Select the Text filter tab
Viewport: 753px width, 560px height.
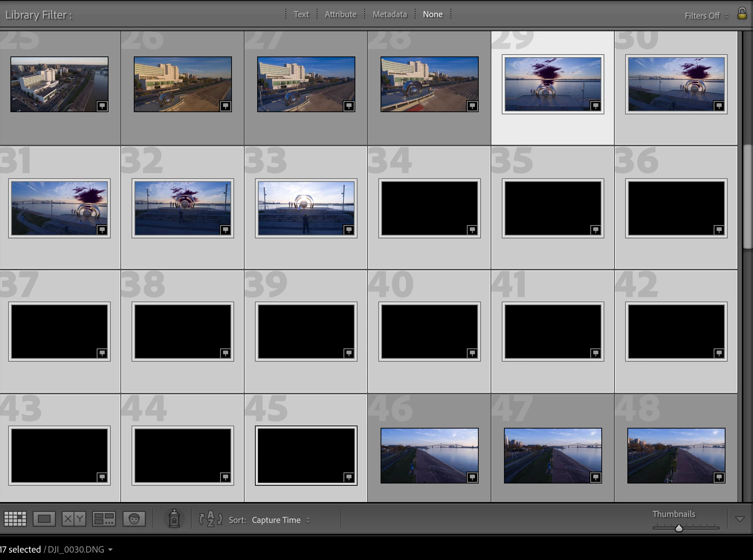click(x=301, y=14)
